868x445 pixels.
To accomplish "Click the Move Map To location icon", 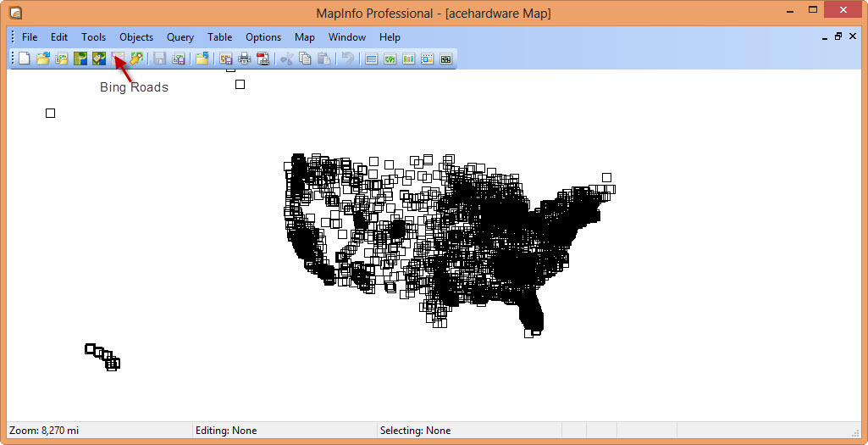I will 136,58.
